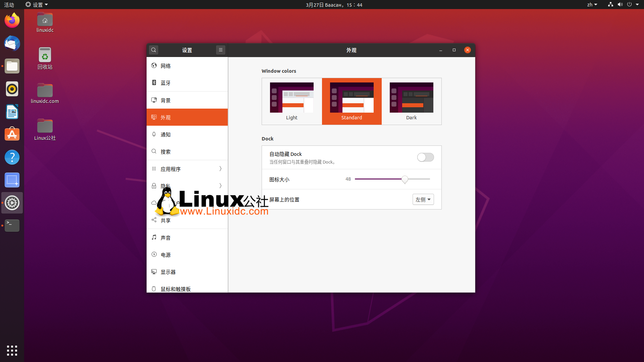Select 通知 Notifications in sidebar
644x362 pixels.
pos(187,134)
